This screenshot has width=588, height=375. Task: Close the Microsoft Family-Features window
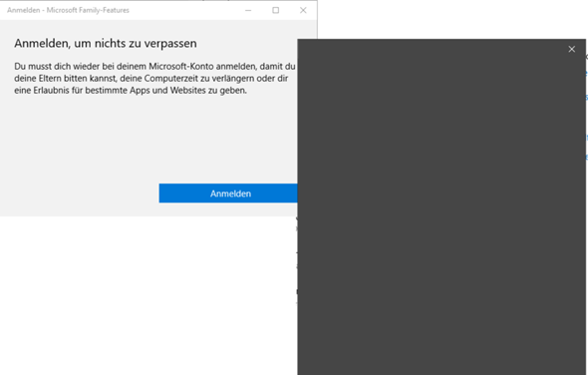click(x=303, y=10)
